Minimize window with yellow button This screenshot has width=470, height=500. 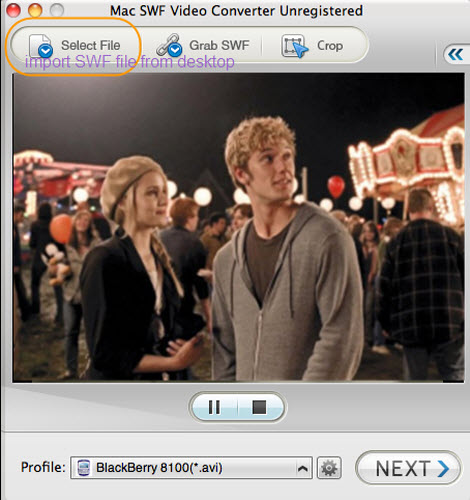35,10
